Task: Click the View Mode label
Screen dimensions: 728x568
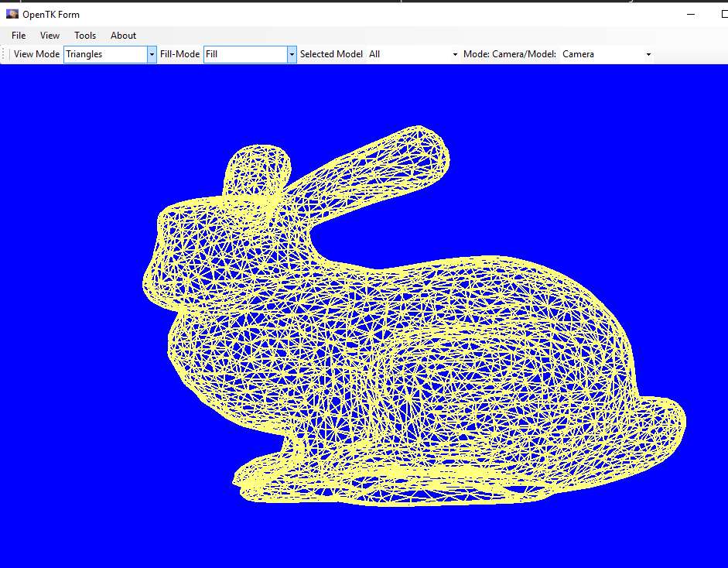Action: tap(36, 54)
